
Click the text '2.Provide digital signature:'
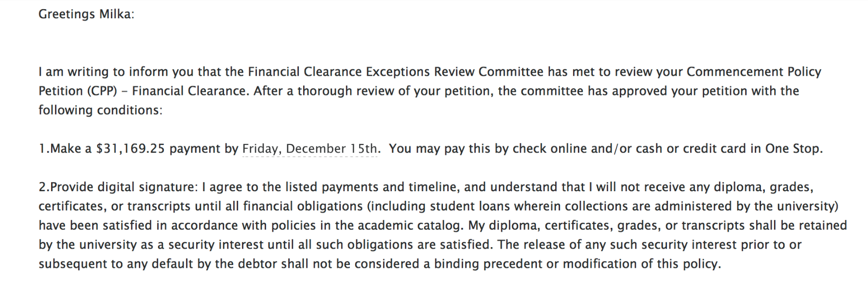[118, 187]
